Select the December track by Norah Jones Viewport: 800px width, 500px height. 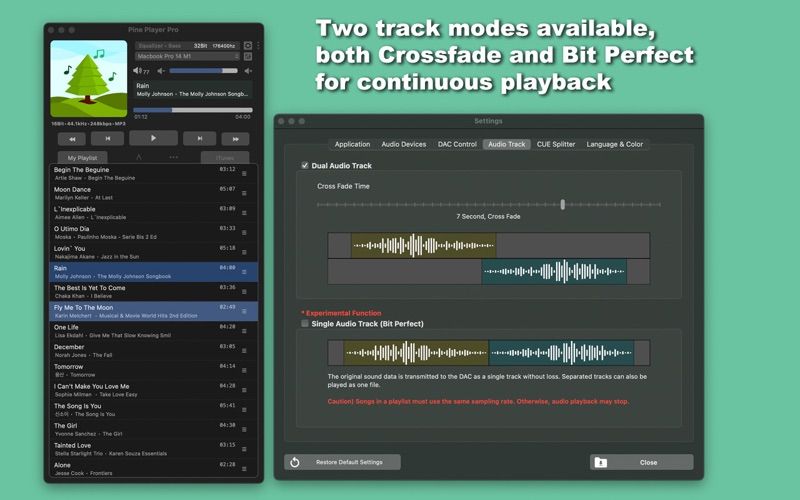153,351
